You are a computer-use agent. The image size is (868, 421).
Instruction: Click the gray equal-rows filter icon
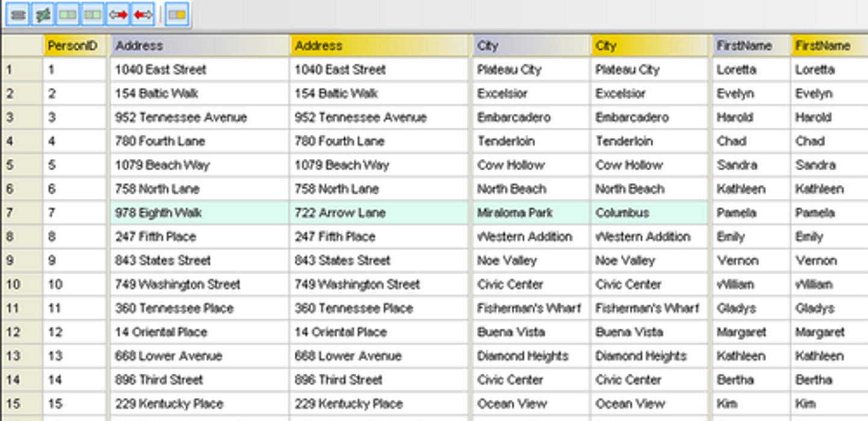18,14
